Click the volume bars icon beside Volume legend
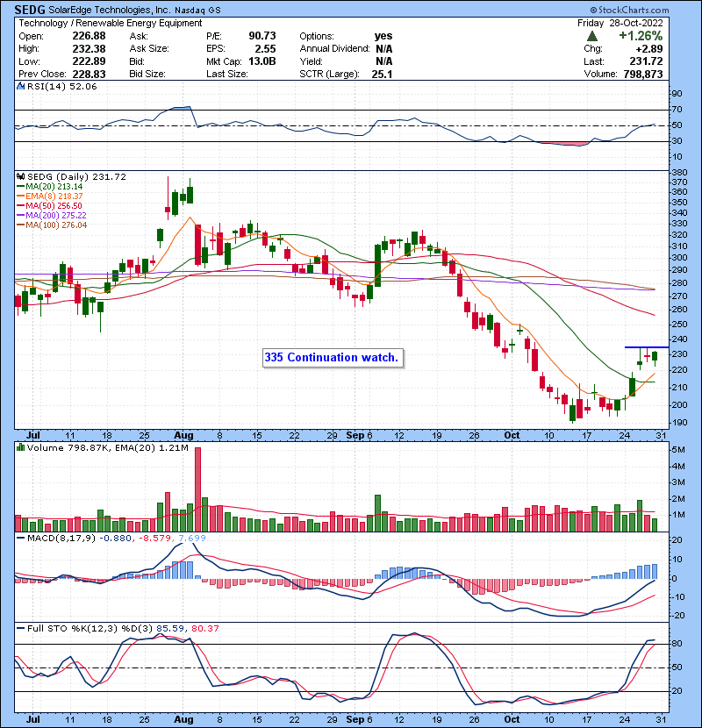This screenshot has width=702, height=728. [x=21, y=448]
